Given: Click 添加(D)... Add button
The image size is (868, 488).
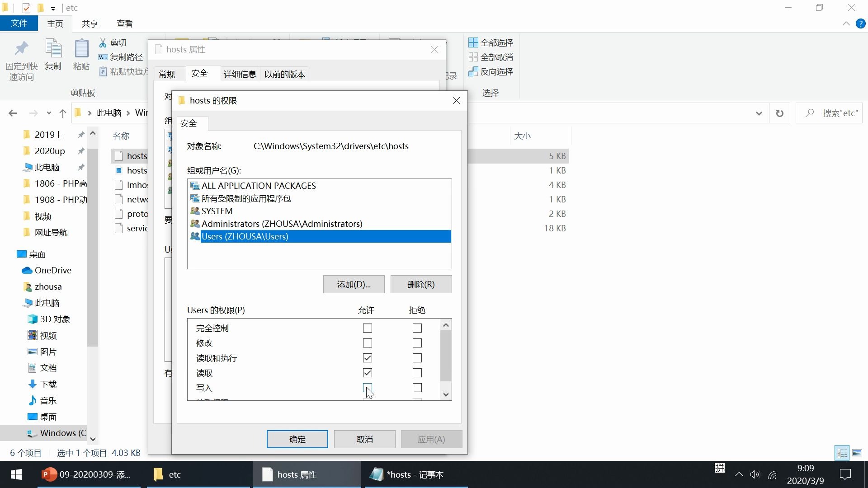Looking at the screenshot, I should (354, 284).
